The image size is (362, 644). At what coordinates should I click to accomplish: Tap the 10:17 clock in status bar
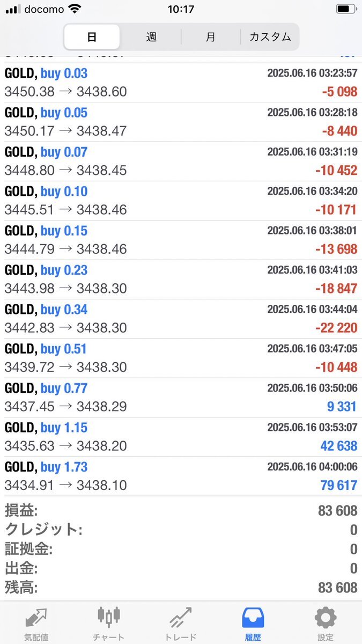[181, 9]
